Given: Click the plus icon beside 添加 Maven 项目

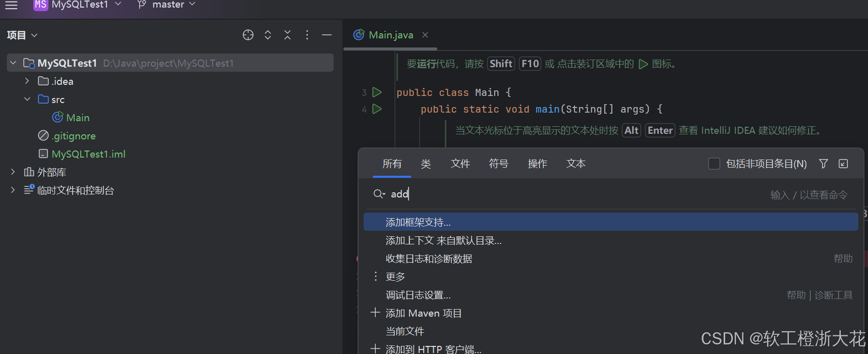Looking at the screenshot, I should [375, 313].
